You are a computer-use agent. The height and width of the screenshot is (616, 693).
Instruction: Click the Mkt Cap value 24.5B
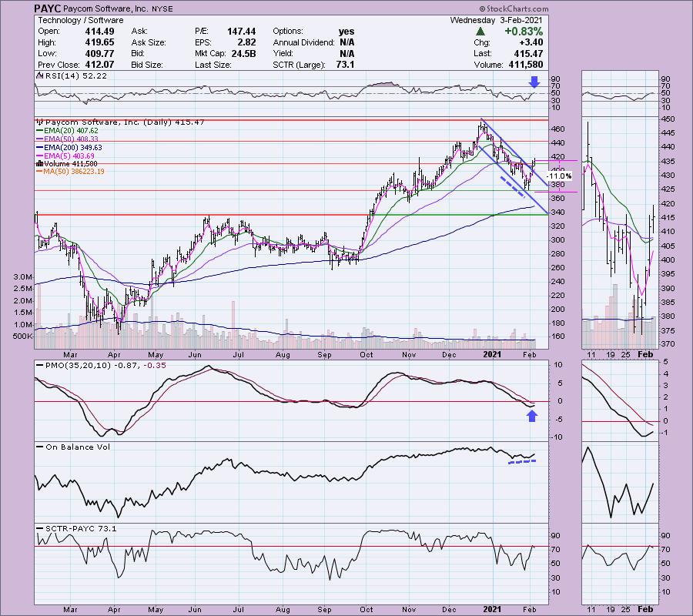[x=243, y=53]
